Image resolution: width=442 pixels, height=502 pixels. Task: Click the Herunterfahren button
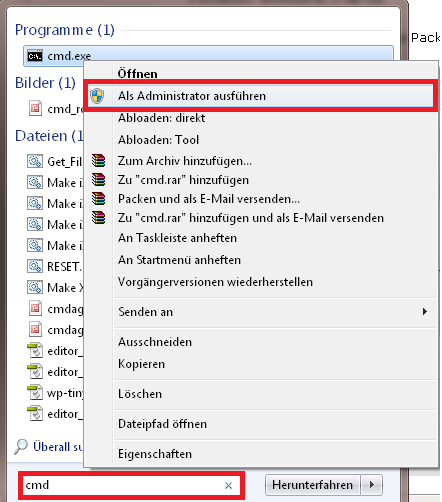click(x=312, y=484)
